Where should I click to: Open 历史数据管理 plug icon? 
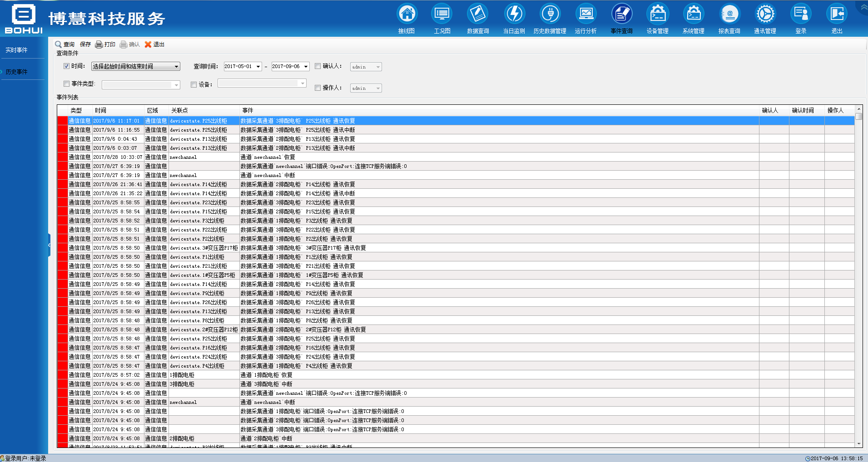point(550,15)
